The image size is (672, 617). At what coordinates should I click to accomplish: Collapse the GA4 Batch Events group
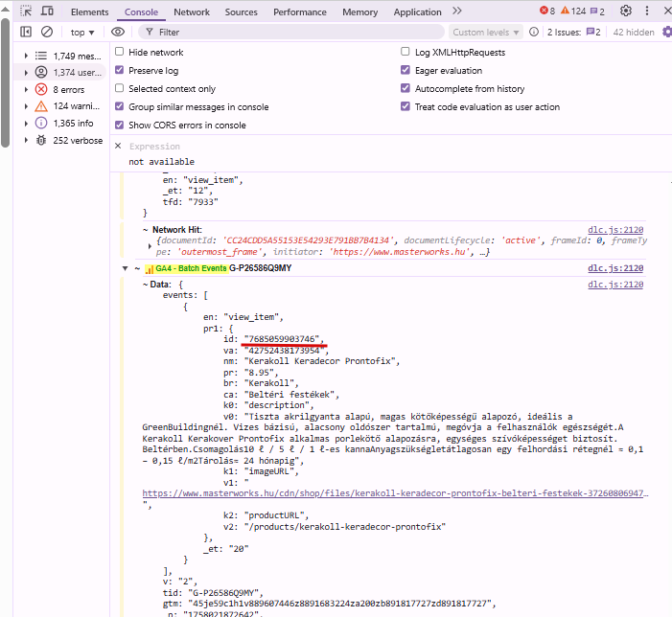[126, 268]
